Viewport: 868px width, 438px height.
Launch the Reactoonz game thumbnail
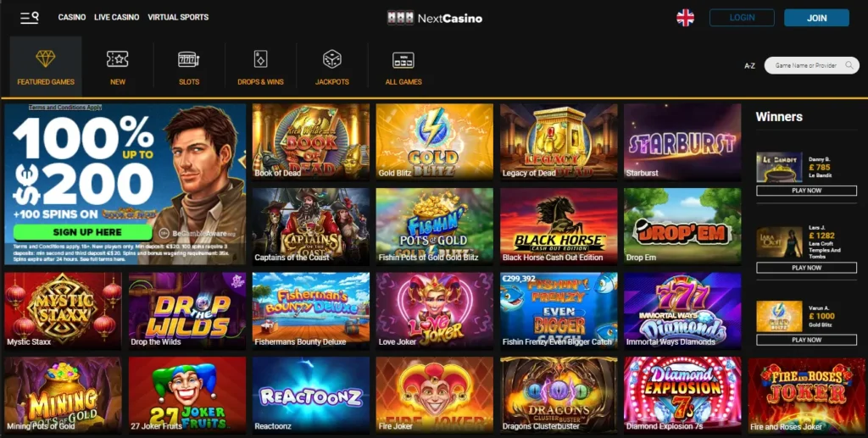coord(310,394)
